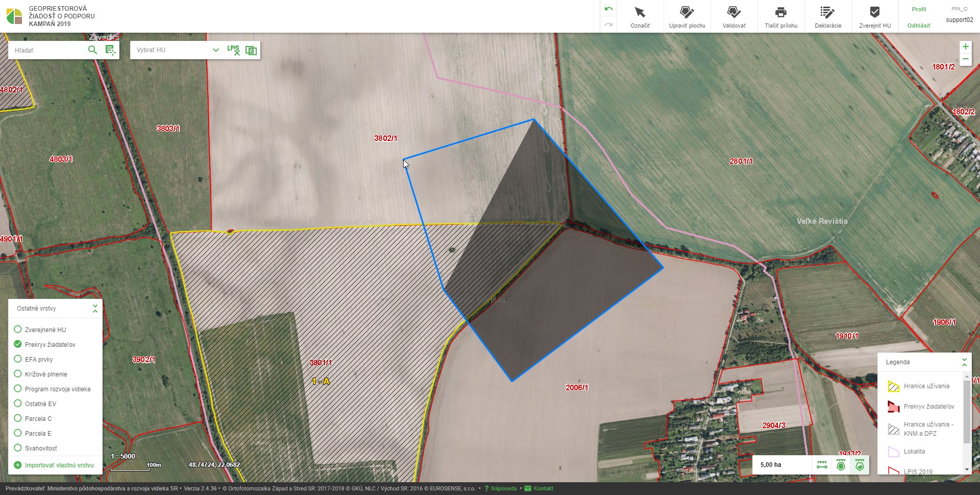This screenshot has height=495, width=980.
Task: Click the parcel label 3803/1
Action: (x=168, y=129)
